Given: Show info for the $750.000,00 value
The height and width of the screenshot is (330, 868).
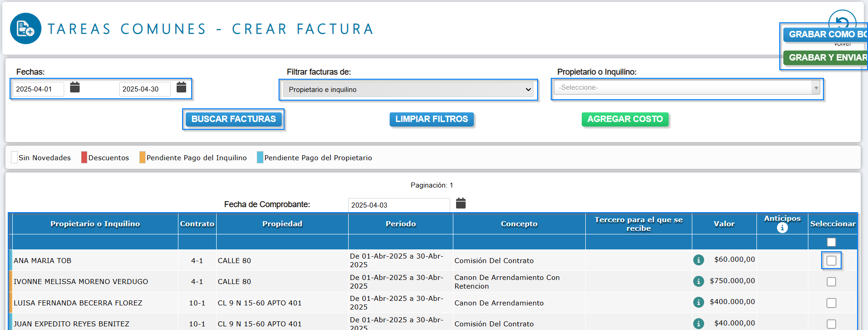Looking at the screenshot, I should pos(698,281).
